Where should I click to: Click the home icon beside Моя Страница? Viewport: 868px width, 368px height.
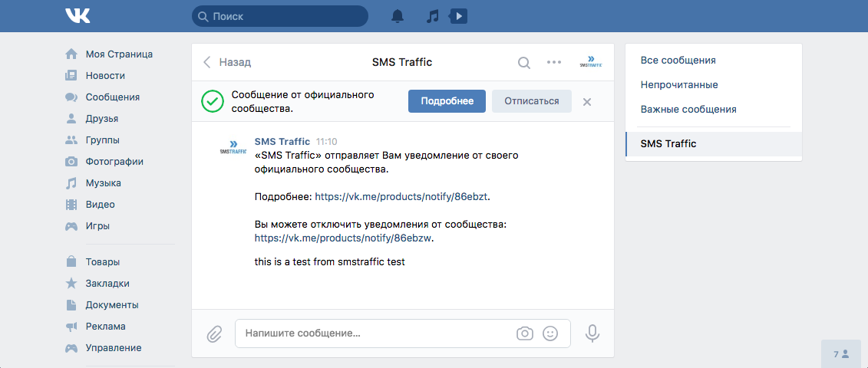(x=71, y=54)
